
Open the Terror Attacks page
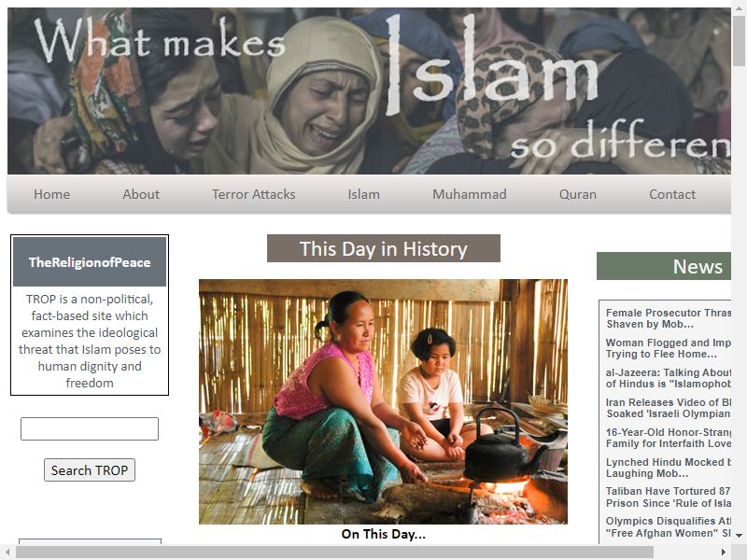tap(253, 194)
